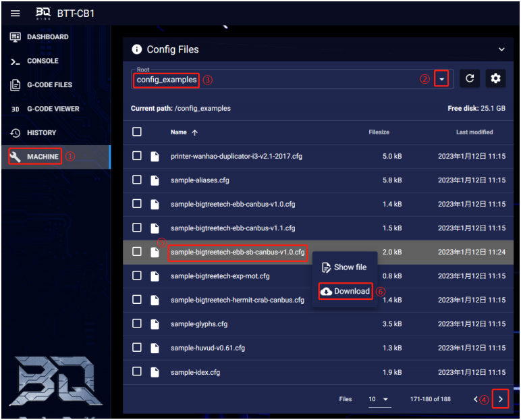Click the Dashboard sidebar icon
Viewport: 521px width, 420px height.
pos(15,37)
